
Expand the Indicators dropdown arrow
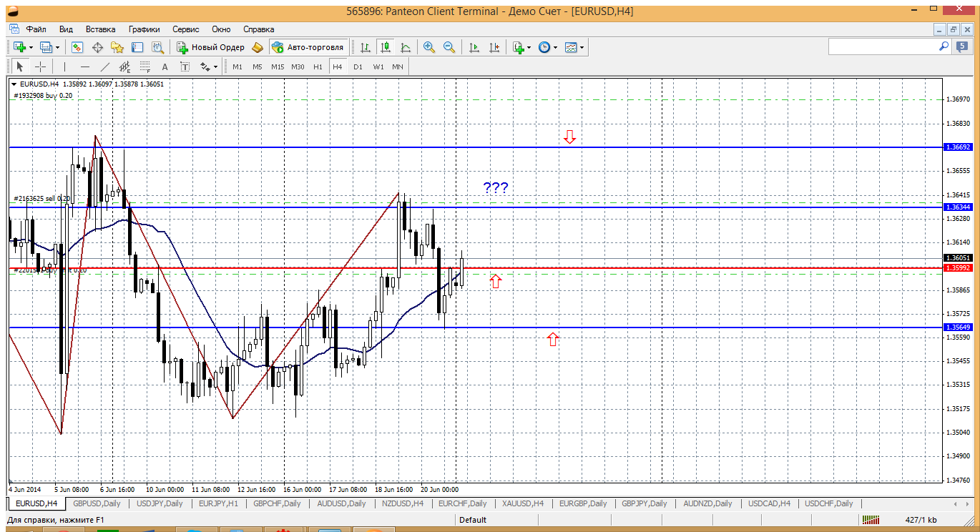pos(529,47)
